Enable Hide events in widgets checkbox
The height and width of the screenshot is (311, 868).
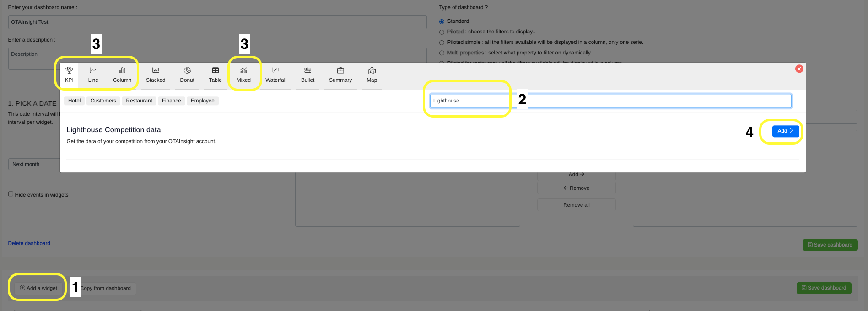11,194
